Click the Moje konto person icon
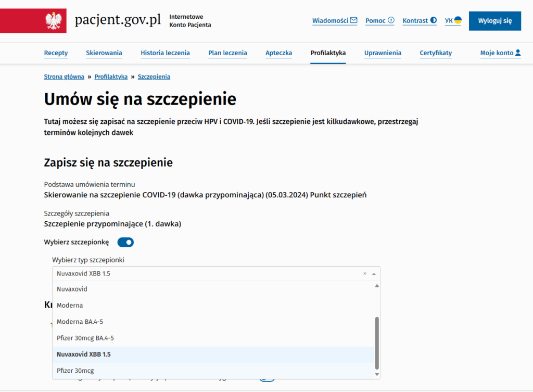The width and height of the screenshot is (533, 392). click(x=517, y=53)
